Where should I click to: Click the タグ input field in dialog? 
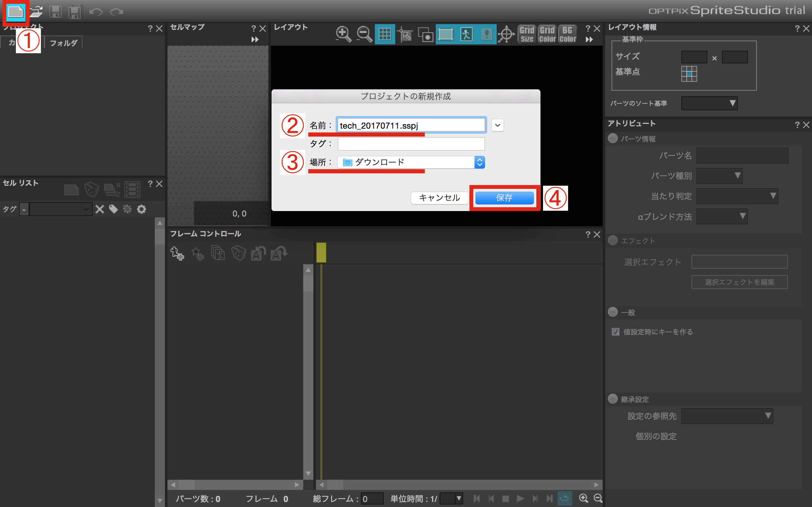click(411, 144)
